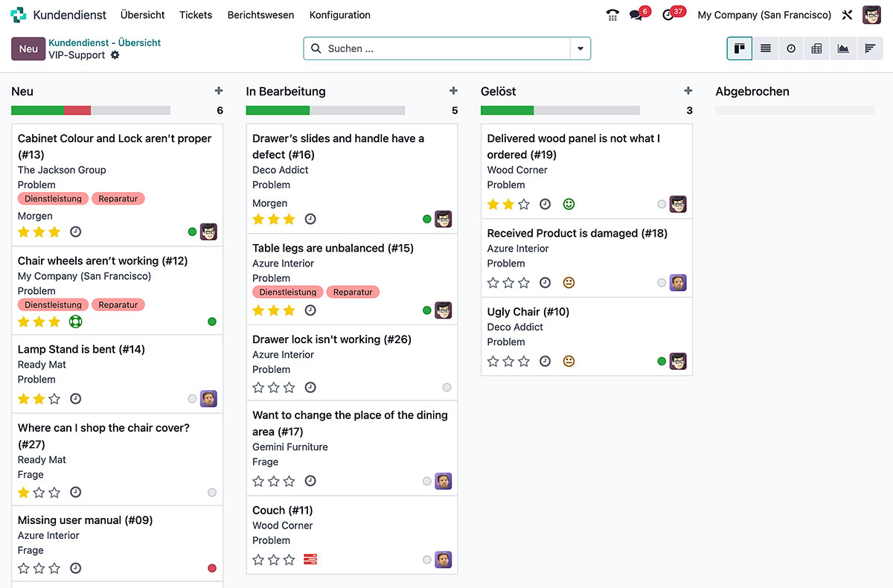Filter Gelöst column by green progress bar segment

click(507, 110)
